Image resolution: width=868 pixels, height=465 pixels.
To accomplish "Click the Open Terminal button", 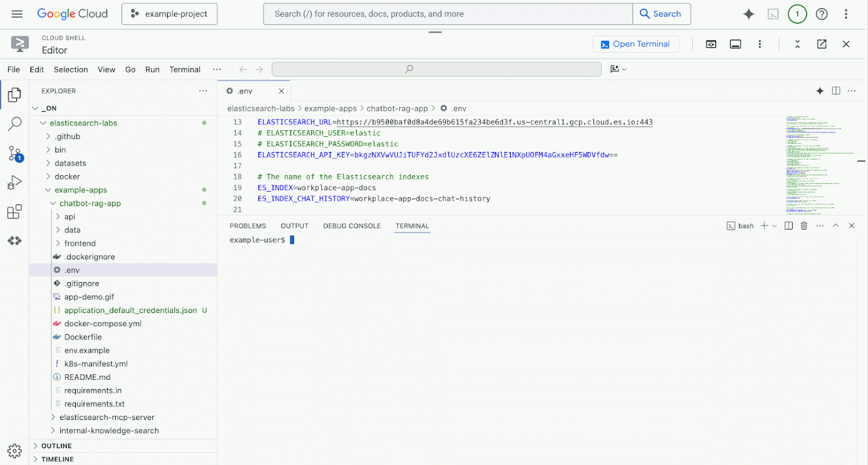I will tap(636, 44).
